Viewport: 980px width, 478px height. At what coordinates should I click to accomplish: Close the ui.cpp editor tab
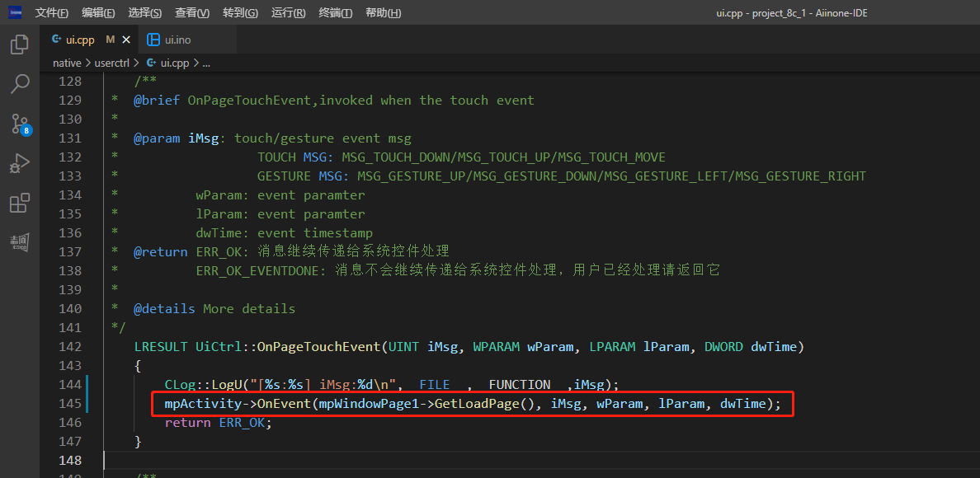126,40
